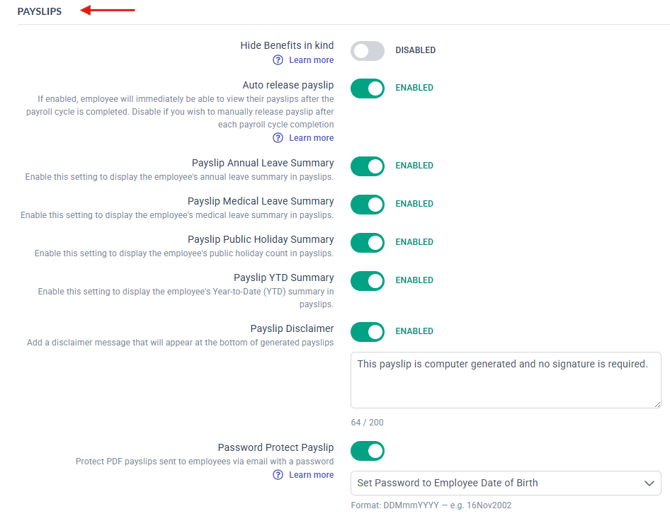Click inside the payslip disclaimer text box
The width and height of the screenshot is (670, 521).
coord(506,380)
